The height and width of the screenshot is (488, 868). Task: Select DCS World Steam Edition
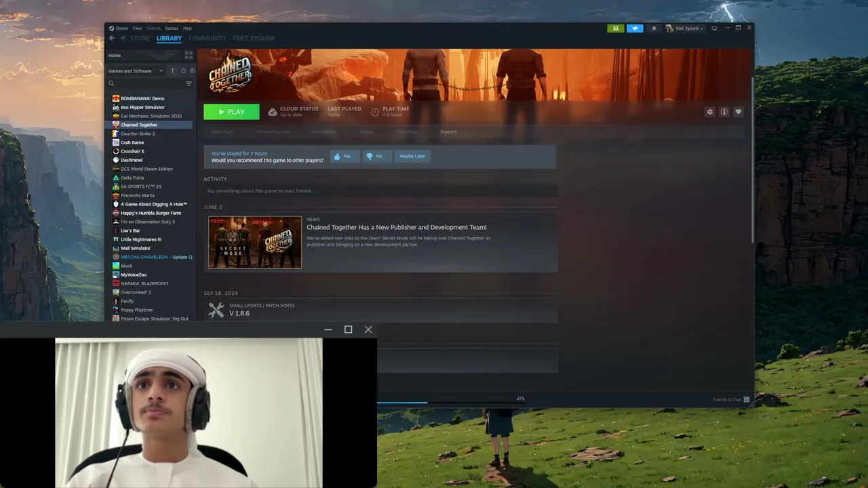tap(146, 169)
